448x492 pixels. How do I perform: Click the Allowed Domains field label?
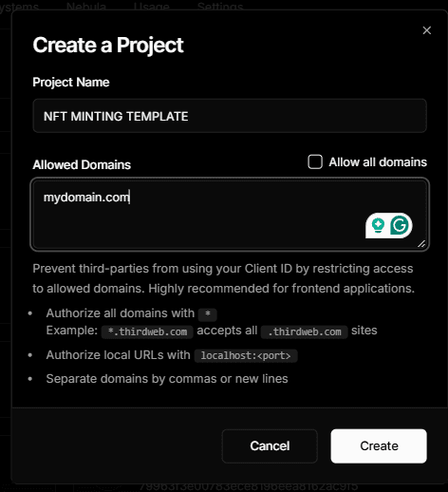tap(82, 164)
